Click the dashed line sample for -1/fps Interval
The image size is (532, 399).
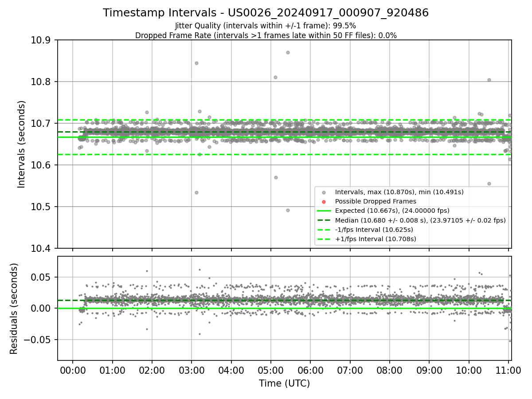[324, 230]
